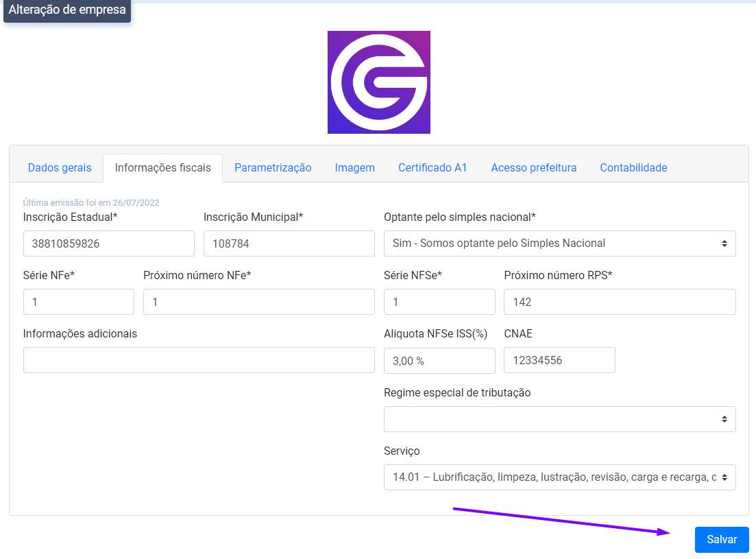The height and width of the screenshot is (559, 756).
Task: Open the Acesso prefeitura tab
Action: pos(534,167)
